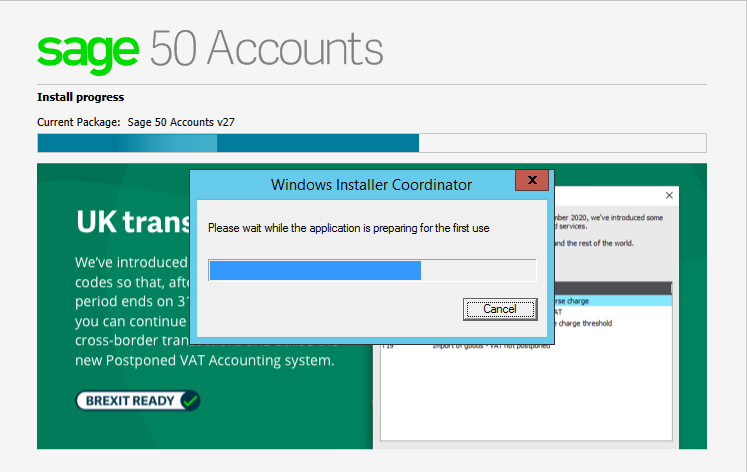Click 'Current Package: Sage 50 Accounts v27' text

tap(136, 122)
